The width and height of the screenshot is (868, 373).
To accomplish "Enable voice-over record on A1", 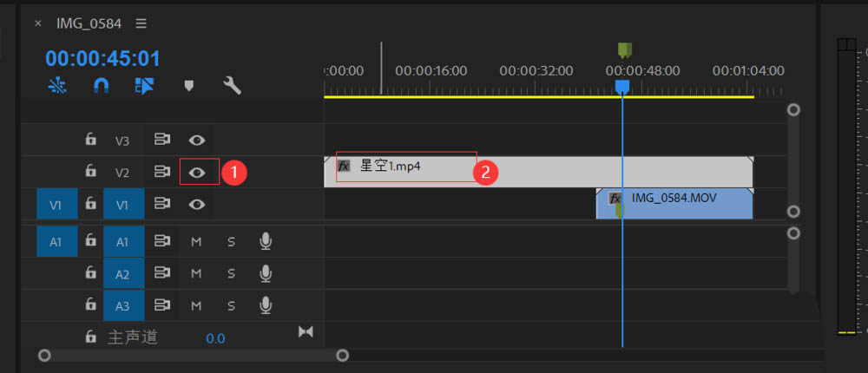I will click(x=266, y=242).
